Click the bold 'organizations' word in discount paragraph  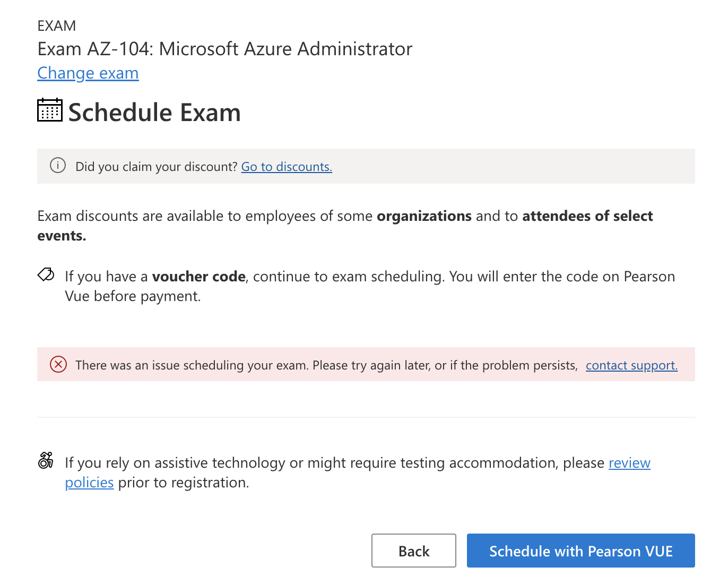pyautogui.click(x=424, y=216)
